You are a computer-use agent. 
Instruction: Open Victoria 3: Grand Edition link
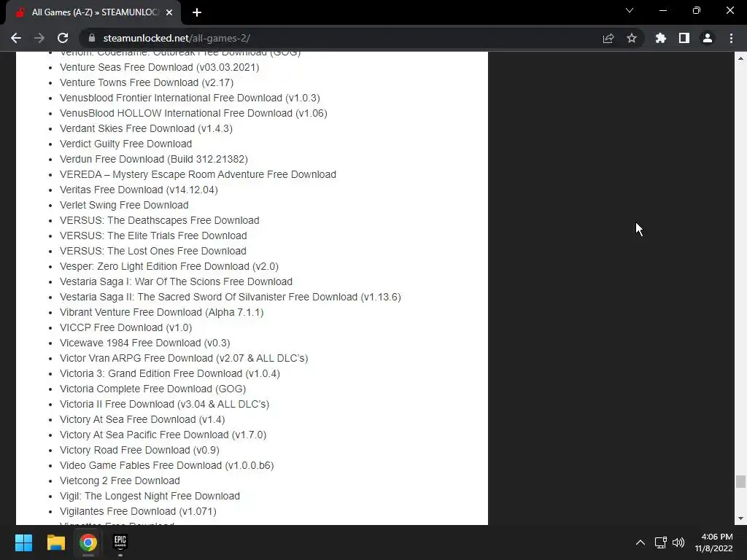click(169, 373)
